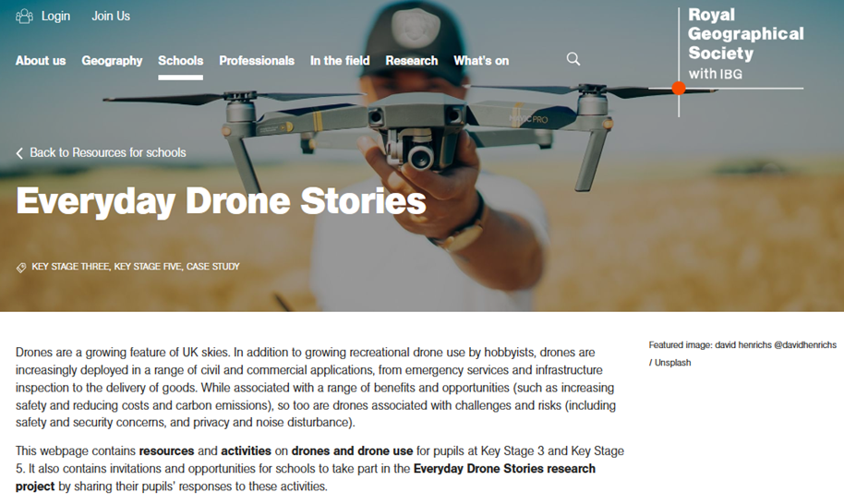Viewport: 844px width, 504px height.
Task: Open the Join Us link
Action: tap(111, 16)
